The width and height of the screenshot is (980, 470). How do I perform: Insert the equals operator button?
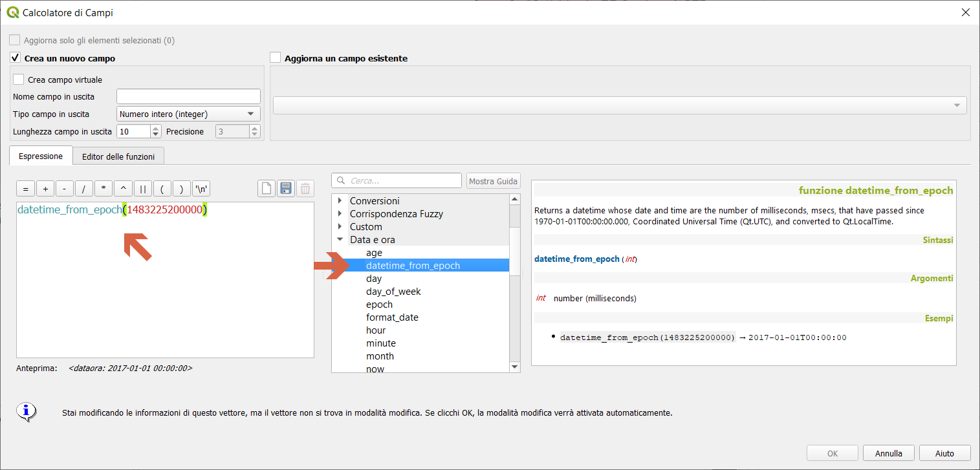(x=25, y=189)
